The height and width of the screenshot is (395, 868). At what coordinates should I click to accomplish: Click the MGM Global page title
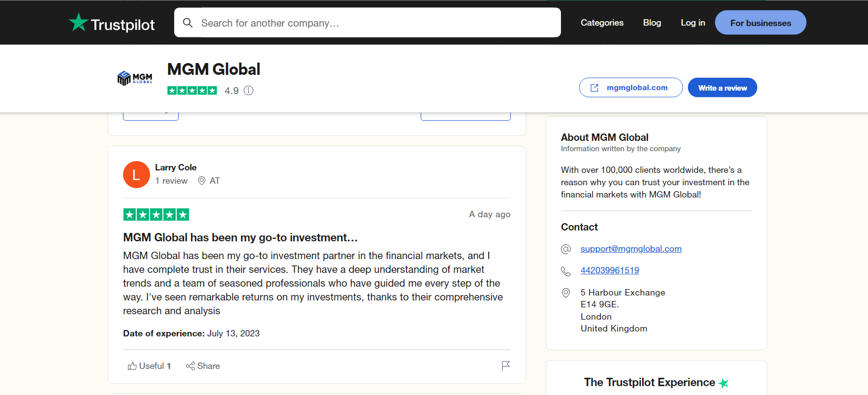tap(214, 69)
